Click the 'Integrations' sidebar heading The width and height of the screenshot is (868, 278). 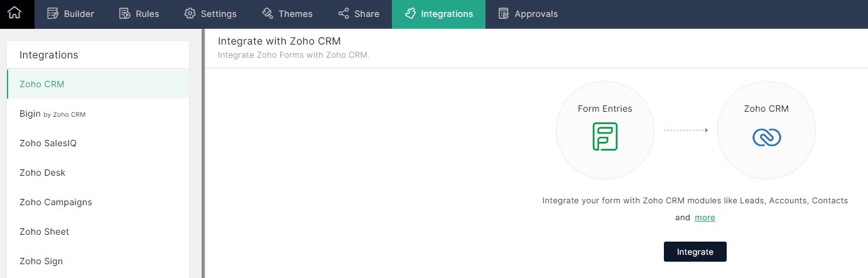click(x=49, y=55)
